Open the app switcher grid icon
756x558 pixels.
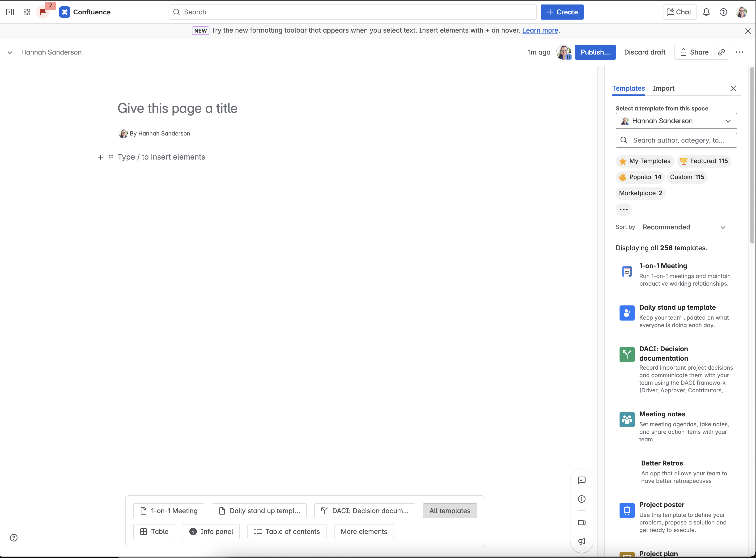[x=27, y=12]
